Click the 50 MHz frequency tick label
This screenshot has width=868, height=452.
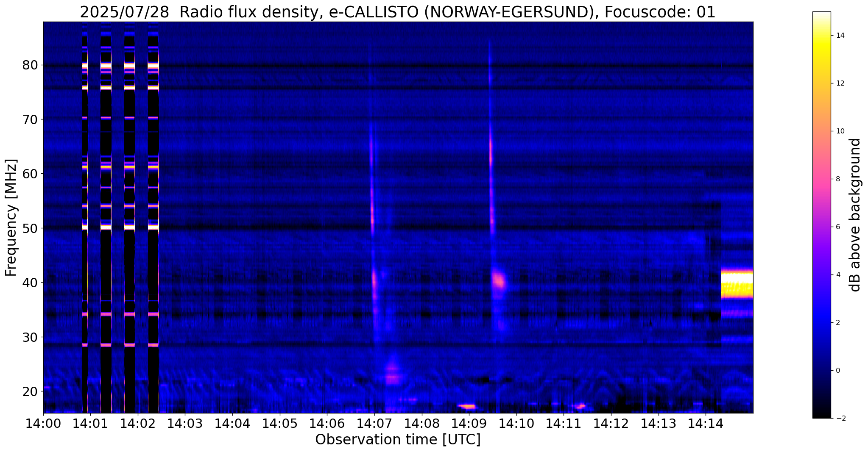(30, 228)
